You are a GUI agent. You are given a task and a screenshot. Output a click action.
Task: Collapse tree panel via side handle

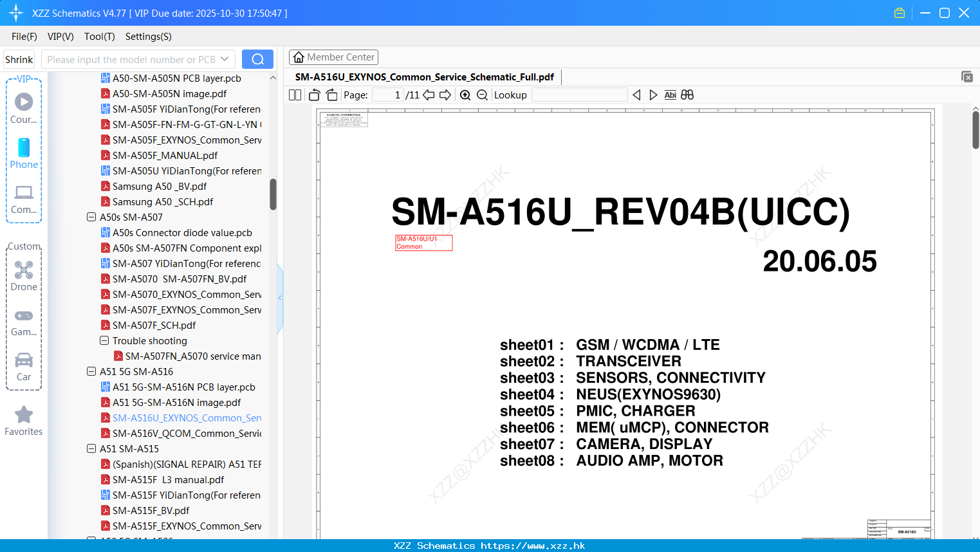coord(280,298)
